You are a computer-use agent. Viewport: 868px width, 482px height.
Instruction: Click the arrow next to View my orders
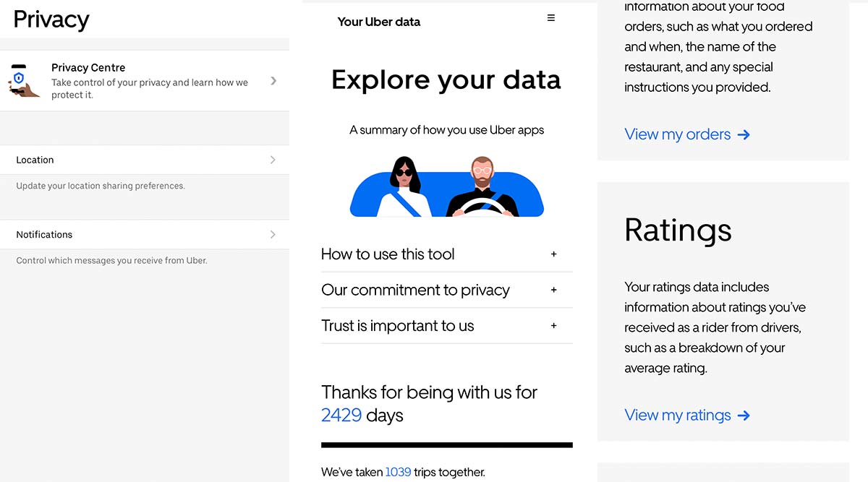(744, 134)
